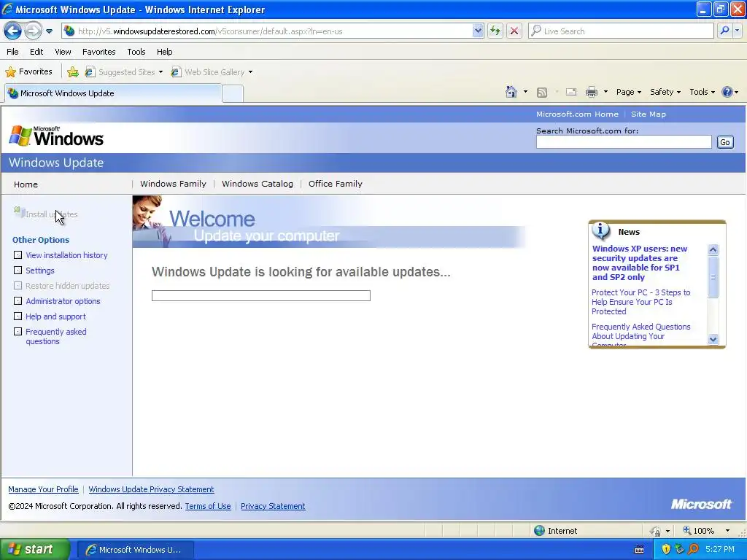Read Windows XP users security updates news
The width and height of the screenshot is (747, 560).
coord(639,262)
